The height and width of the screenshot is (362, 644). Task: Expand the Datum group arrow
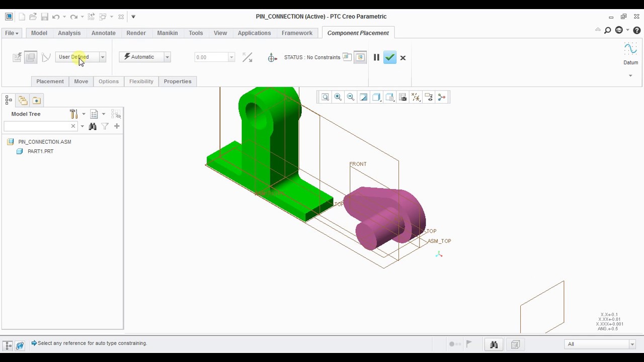pyautogui.click(x=630, y=76)
